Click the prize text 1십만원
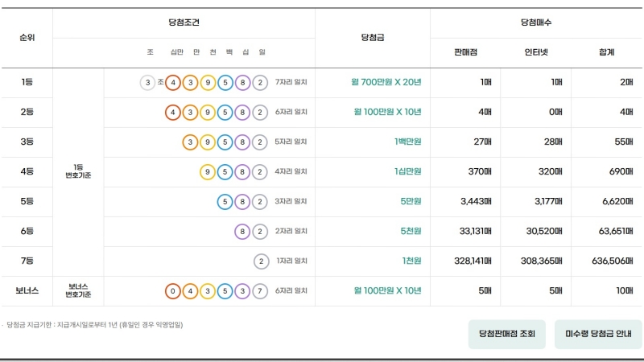This screenshot has width=644, height=362. (408, 171)
